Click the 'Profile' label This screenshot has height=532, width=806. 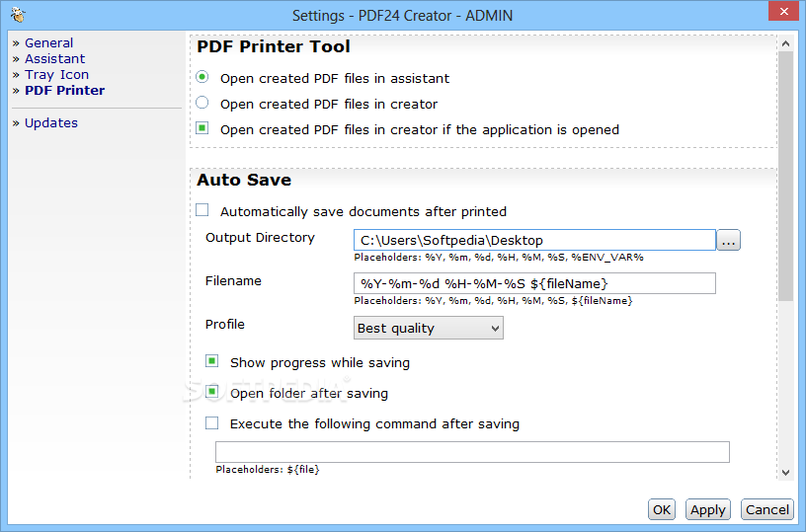[224, 325]
